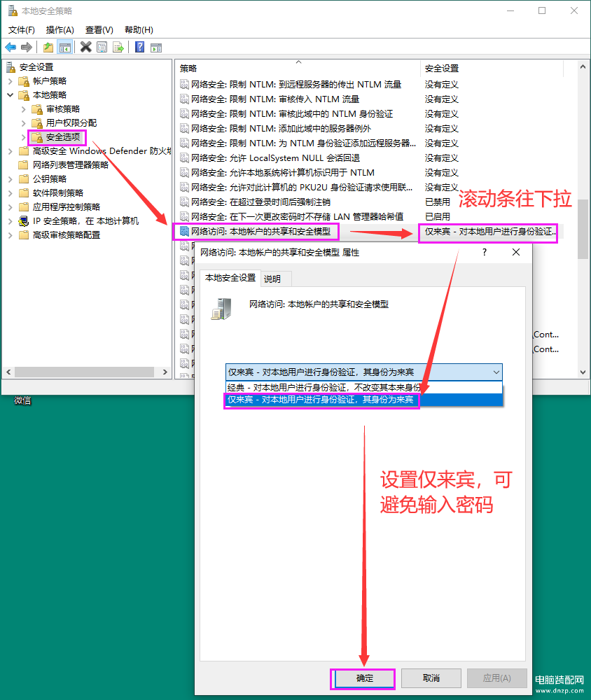Expand the 应用程序控制策略 tree node
The width and height of the screenshot is (591, 700).
coord(11,207)
